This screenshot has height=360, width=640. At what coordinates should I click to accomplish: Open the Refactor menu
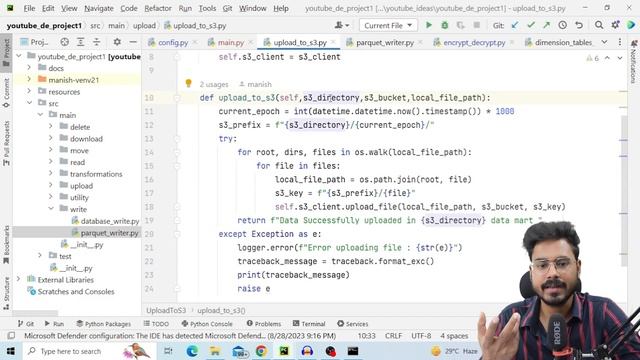point(158,8)
